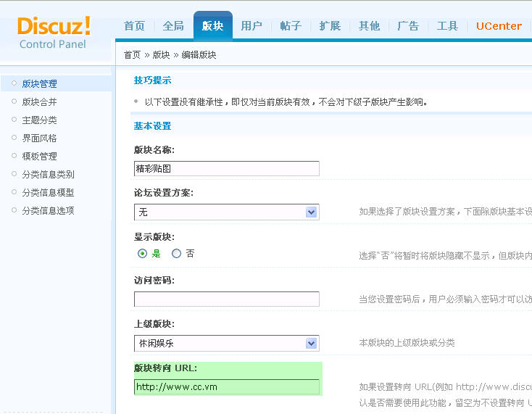Open 模板管理 in the sidebar
532x414 pixels.
coord(39,157)
